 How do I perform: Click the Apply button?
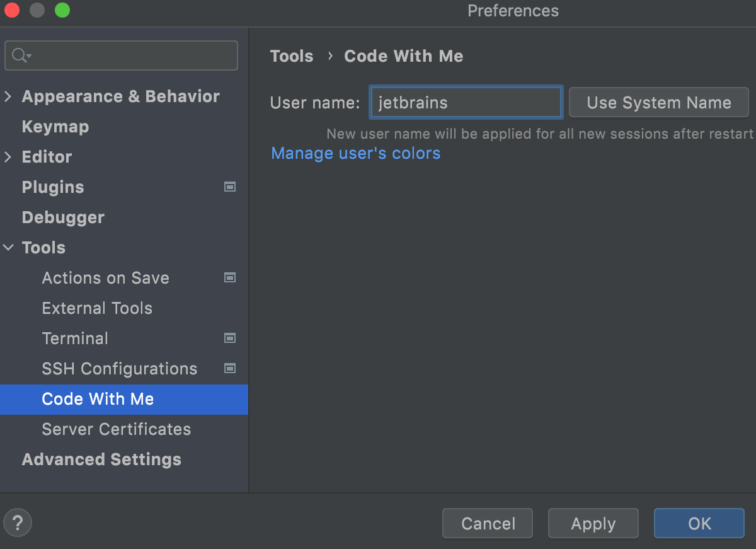[593, 523]
